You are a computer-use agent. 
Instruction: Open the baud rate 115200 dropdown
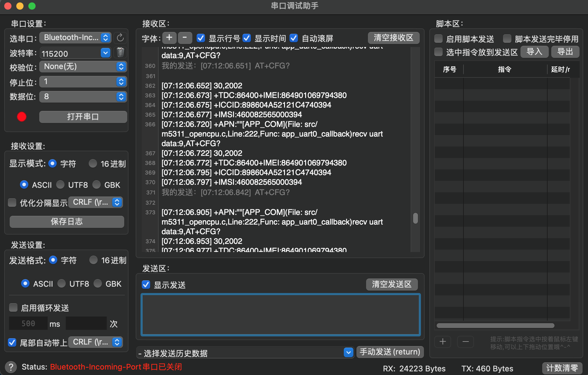pyautogui.click(x=105, y=53)
